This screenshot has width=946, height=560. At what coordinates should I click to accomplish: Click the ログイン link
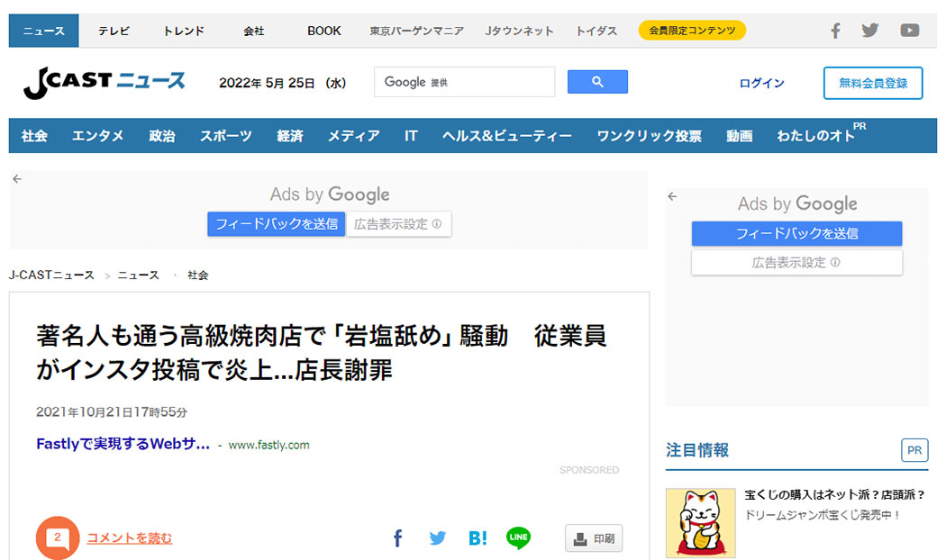pyautogui.click(x=761, y=83)
